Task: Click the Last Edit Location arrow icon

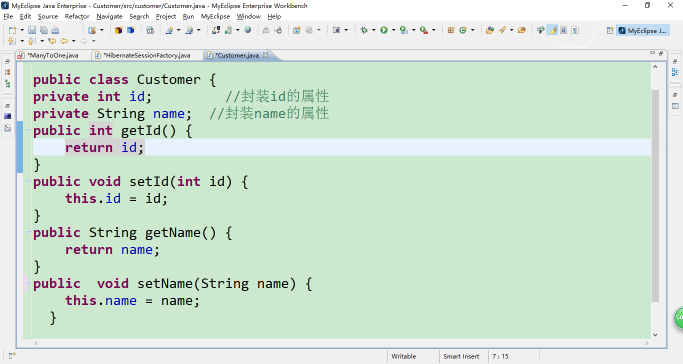Action: pos(52,41)
